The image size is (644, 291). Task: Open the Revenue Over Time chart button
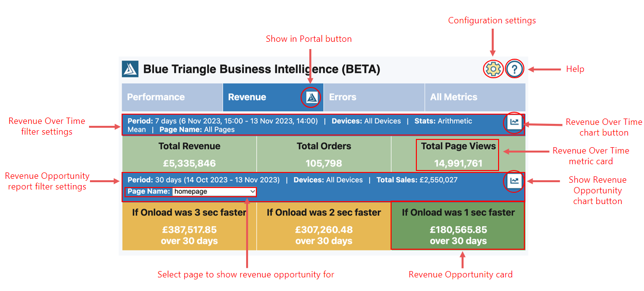[515, 123]
